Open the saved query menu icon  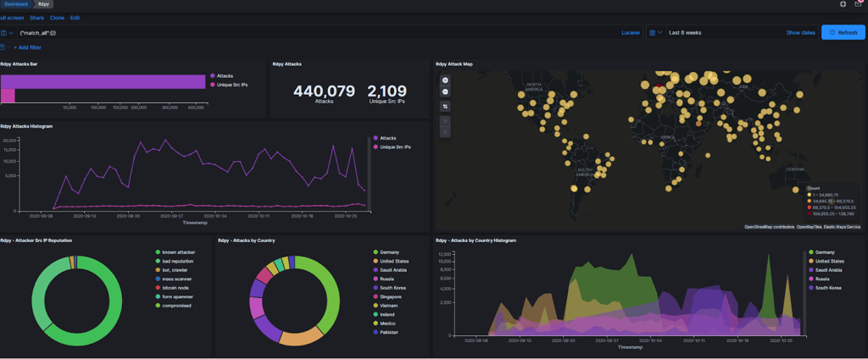click(x=7, y=33)
